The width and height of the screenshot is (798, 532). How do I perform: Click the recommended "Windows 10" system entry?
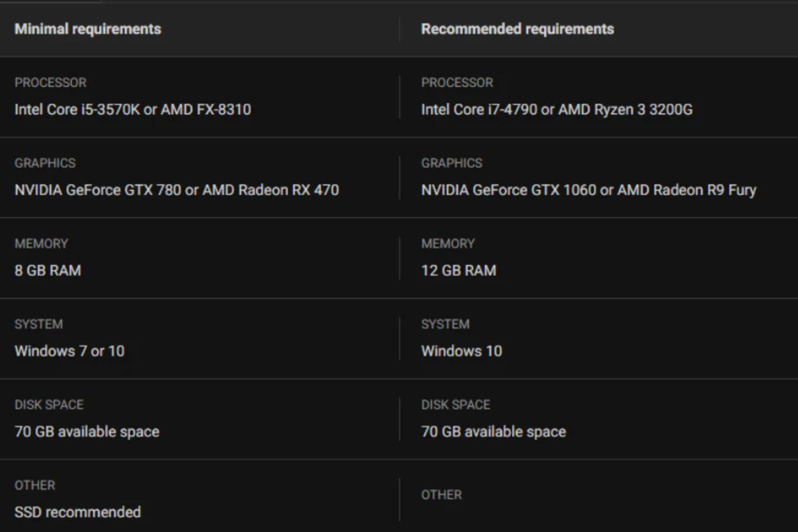coord(461,351)
